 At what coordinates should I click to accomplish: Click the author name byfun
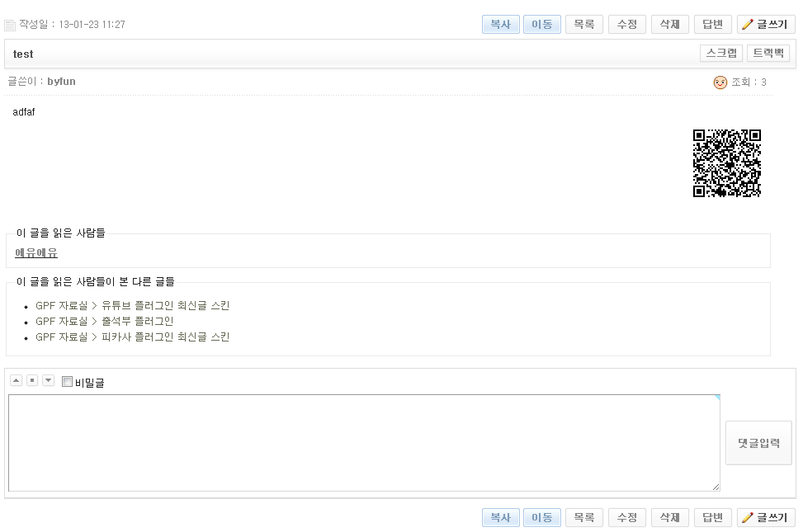pos(61,82)
